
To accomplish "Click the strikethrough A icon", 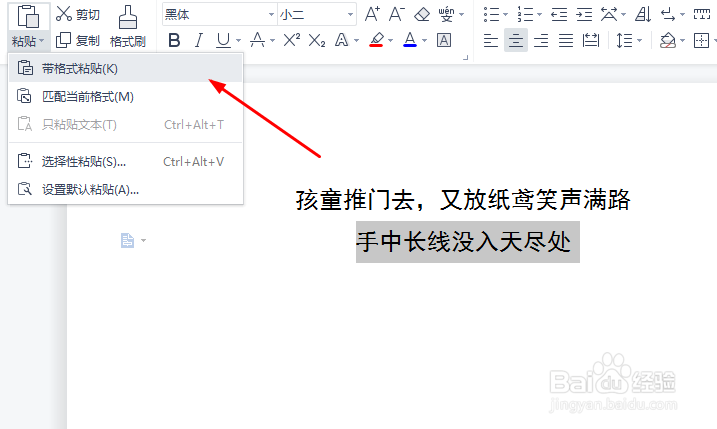I will pos(257,41).
